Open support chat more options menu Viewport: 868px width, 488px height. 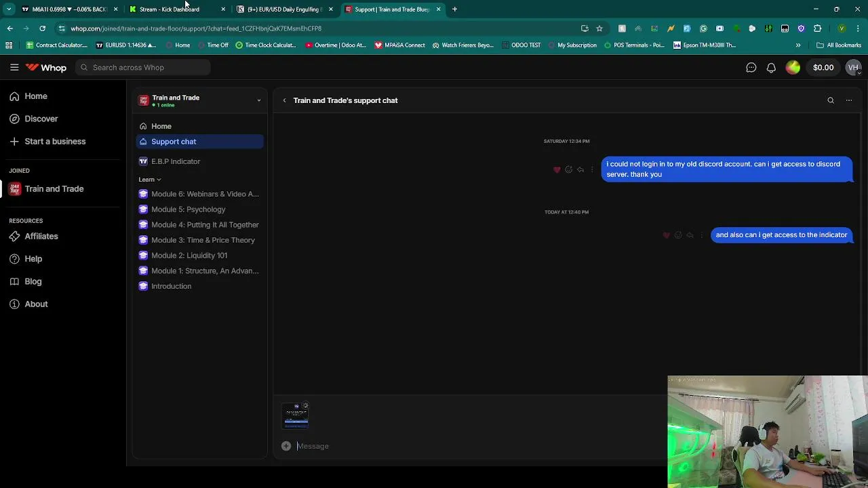tap(849, 100)
